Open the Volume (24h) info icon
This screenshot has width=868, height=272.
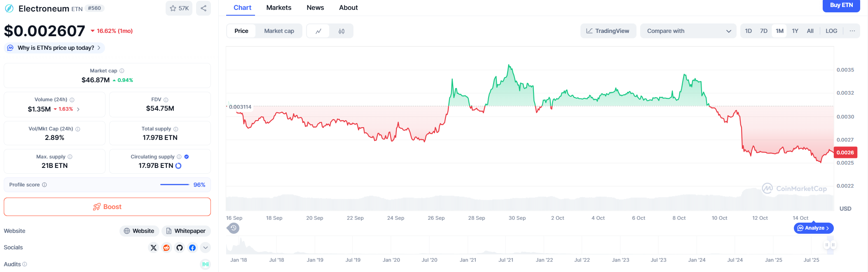[x=72, y=100]
